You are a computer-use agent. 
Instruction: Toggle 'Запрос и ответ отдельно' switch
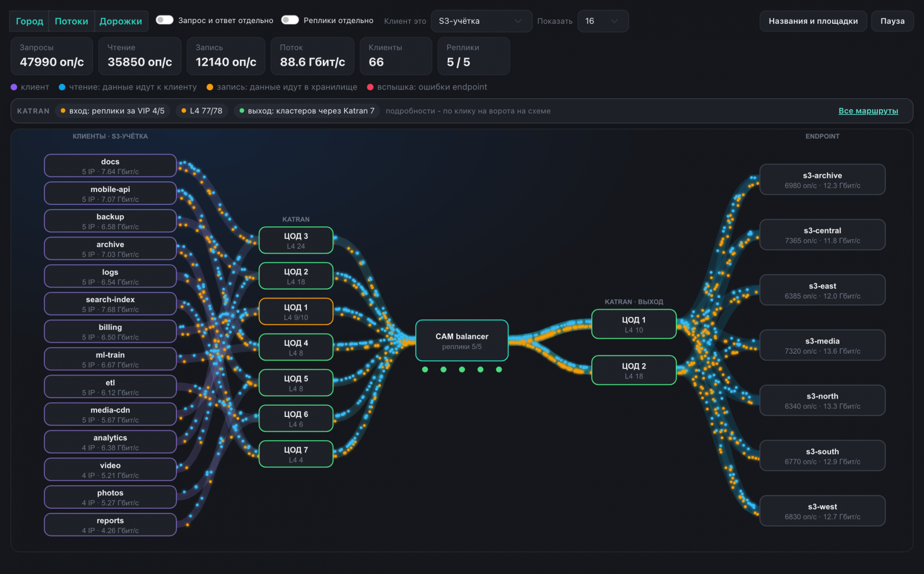click(165, 20)
